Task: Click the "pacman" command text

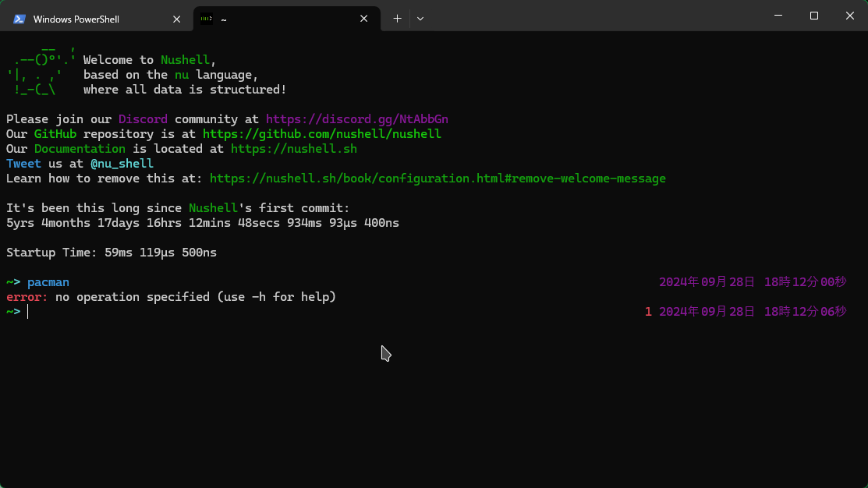Action: 48,282
